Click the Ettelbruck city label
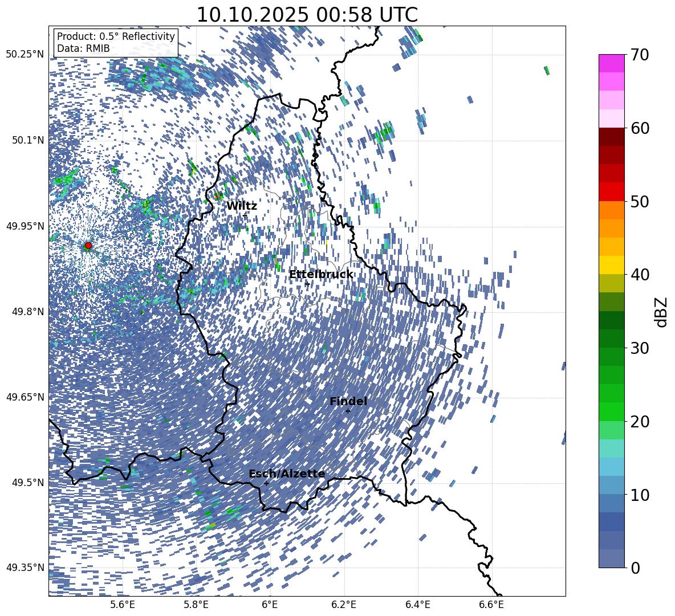 click(321, 275)
